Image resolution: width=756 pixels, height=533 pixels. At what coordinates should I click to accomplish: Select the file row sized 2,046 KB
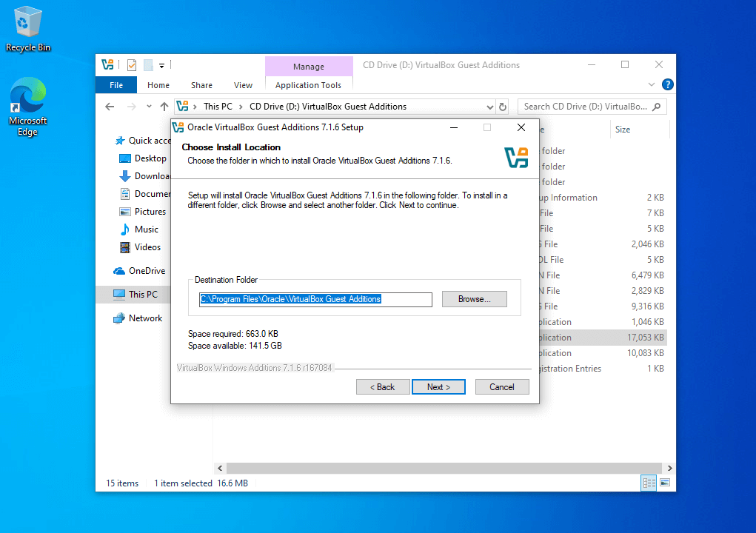click(603, 244)
